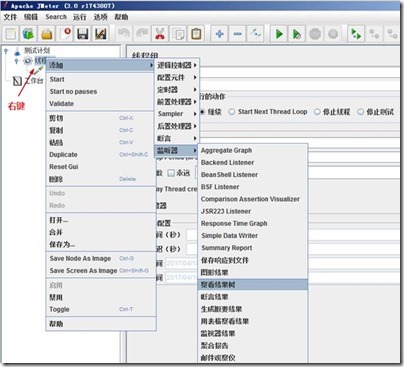Select Save Node As Image entry
Viewport: 404px width, 367px height.
[101, 258]
